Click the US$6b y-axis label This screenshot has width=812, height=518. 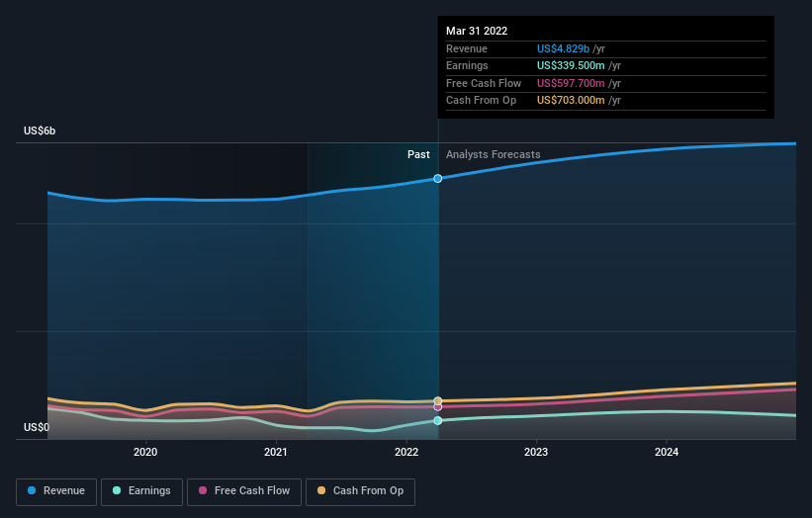pos(40,130)
